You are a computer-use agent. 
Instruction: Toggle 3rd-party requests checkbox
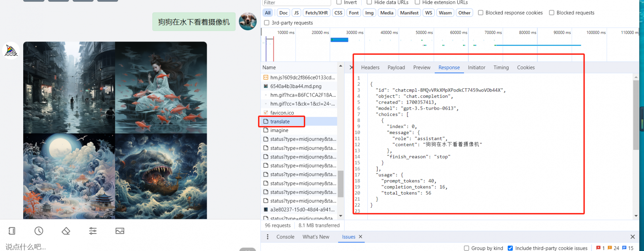coord(267,23)
